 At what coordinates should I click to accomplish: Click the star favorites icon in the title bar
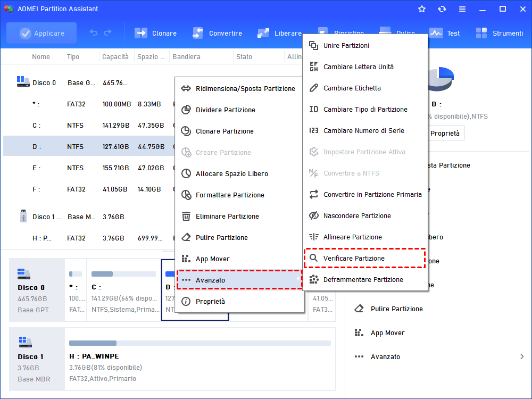pyautogui.click(x=422, y=9)
